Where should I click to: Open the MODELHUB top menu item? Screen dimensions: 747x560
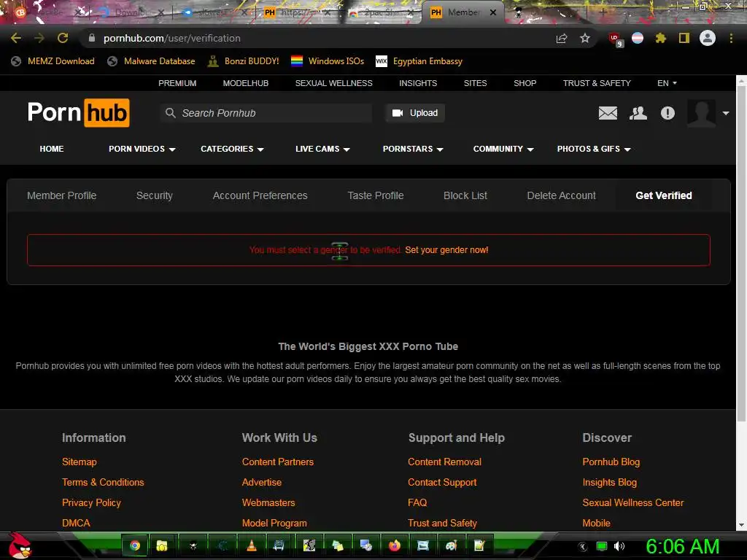[246, 83]
